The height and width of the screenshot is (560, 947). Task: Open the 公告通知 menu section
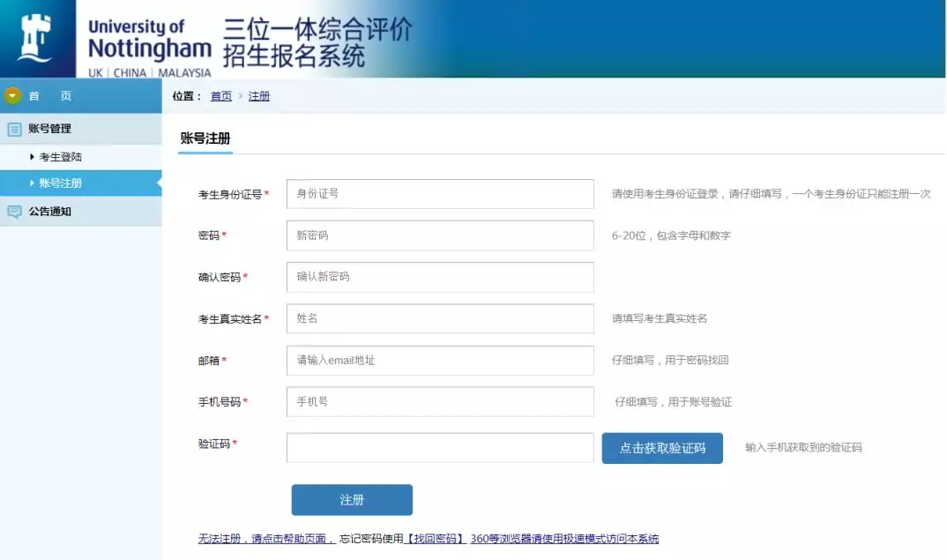click(50, 212)
